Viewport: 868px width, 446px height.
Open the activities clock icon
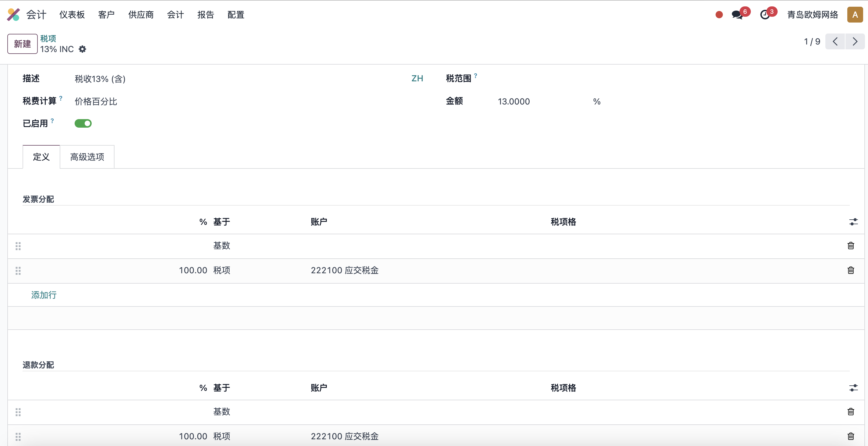765,15
